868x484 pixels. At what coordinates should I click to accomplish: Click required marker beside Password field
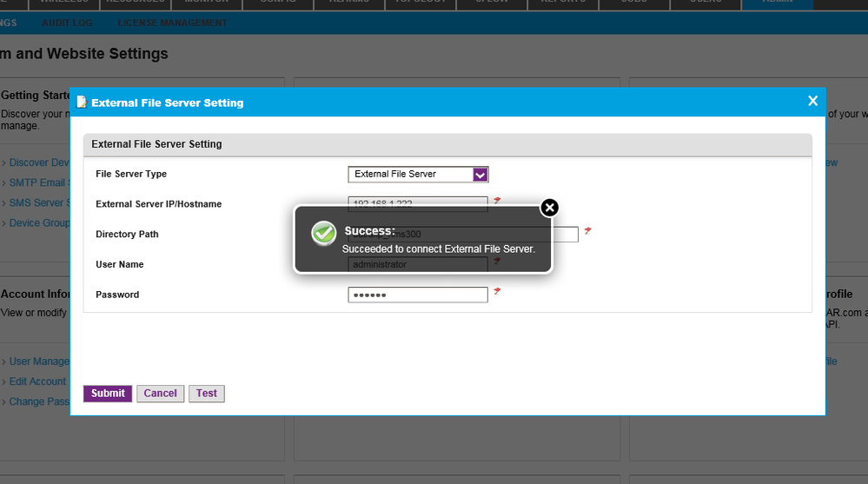[497, 292]
